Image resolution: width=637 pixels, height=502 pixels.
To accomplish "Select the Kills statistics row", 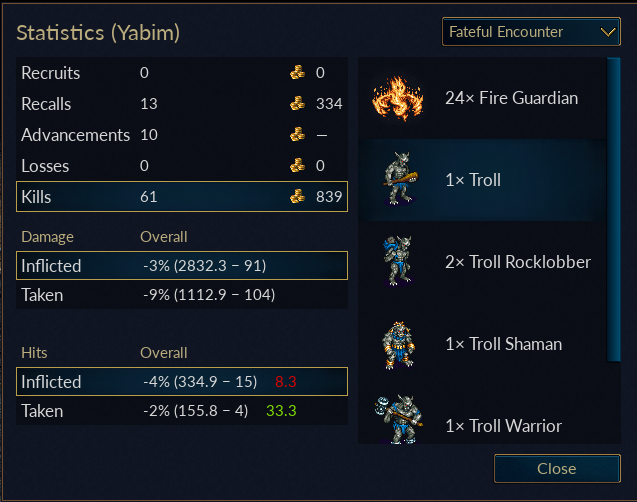I will pos(182,197).
